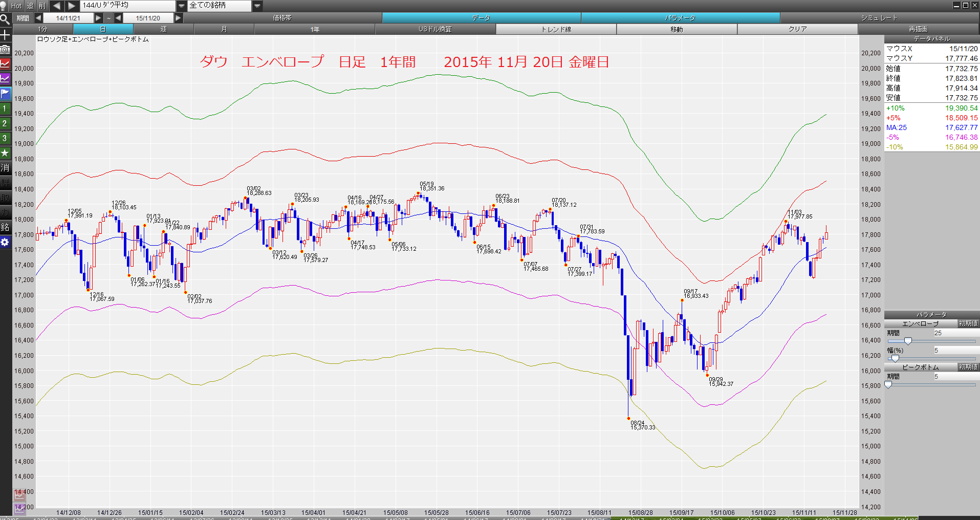Toggle the データ panel button
This screenshot has width=980, height=520.
click(x=481, y=18)
